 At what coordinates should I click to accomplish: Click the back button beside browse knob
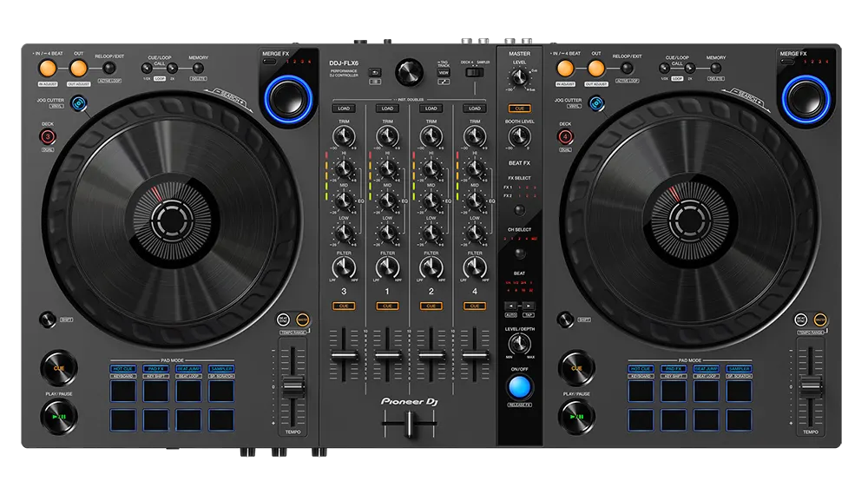(x=375, y=73)
